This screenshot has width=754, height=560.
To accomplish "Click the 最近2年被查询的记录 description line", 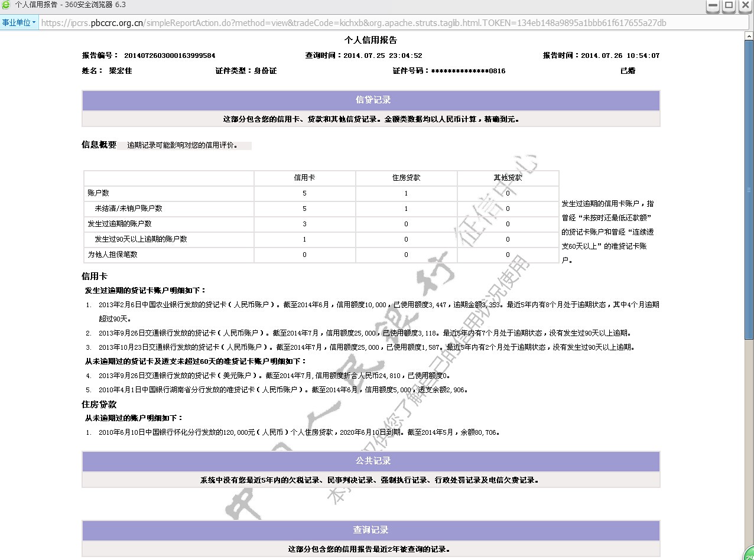I will point(369,549).
